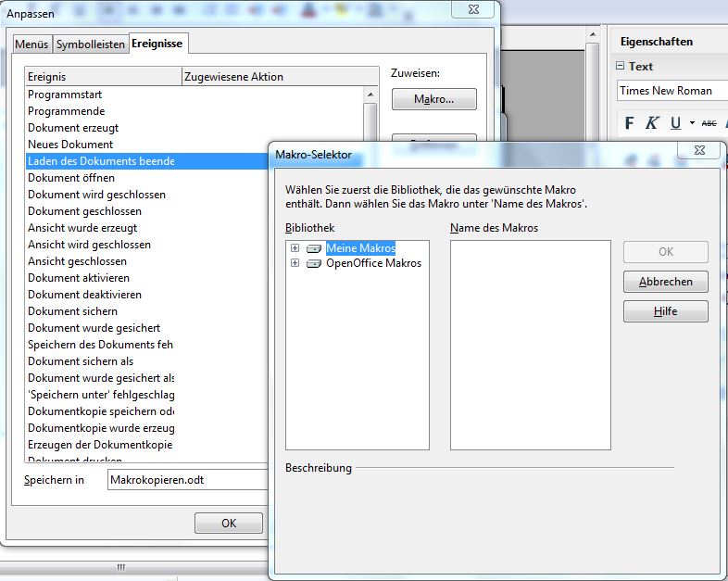This screenshot has height=581, width=728.
Task: Toggle underline U icon in sidebar
Action: pos(675,123)
